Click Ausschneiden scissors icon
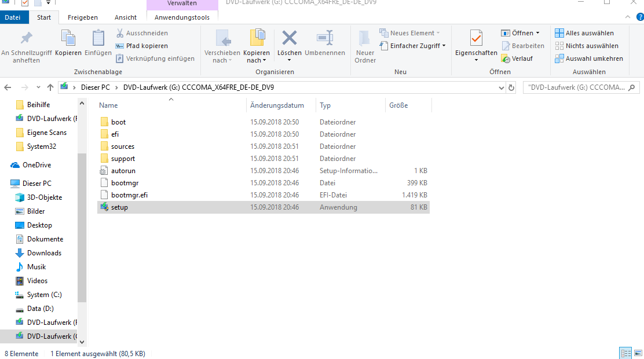The width and height of the screenshot is (644, 359). [x=120, y=33]
